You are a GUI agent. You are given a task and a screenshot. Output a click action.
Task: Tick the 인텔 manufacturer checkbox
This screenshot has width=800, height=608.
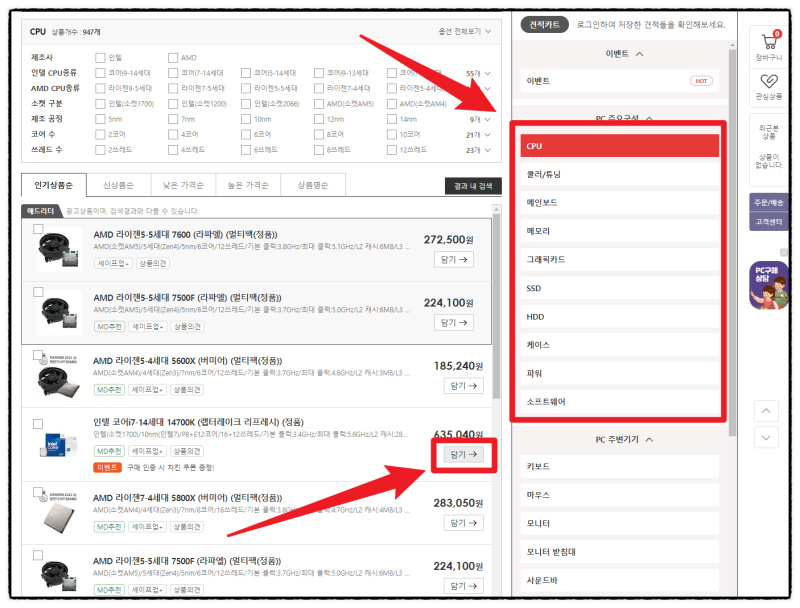100,58
